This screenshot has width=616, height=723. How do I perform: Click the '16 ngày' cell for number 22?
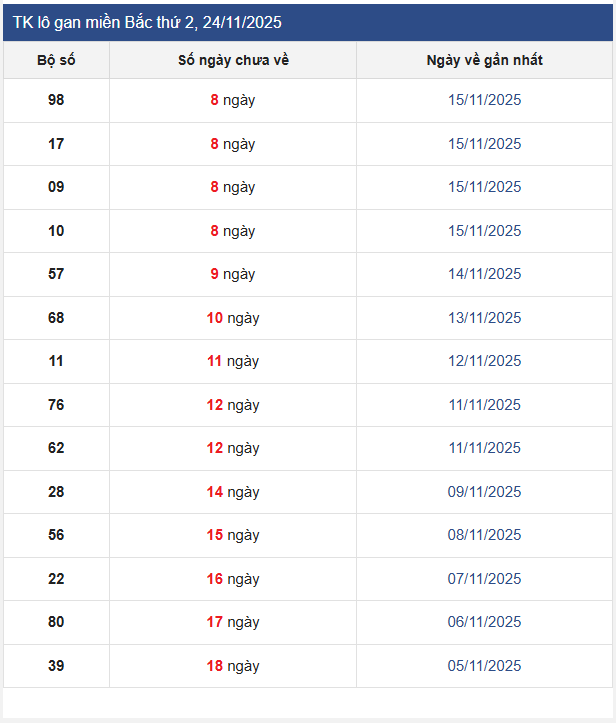[x=233, y=579]
